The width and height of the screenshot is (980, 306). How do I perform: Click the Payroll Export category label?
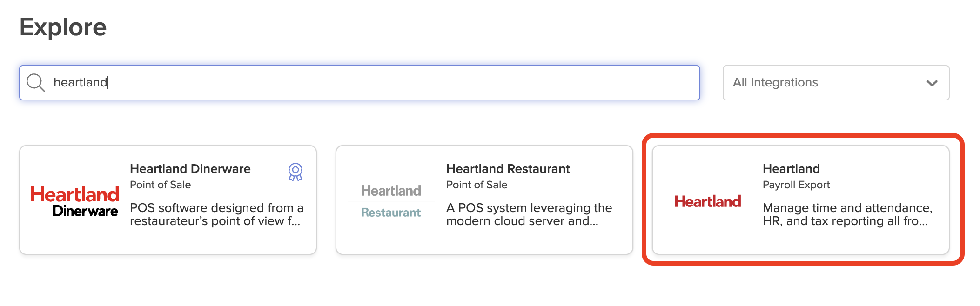tap(796, 185)
